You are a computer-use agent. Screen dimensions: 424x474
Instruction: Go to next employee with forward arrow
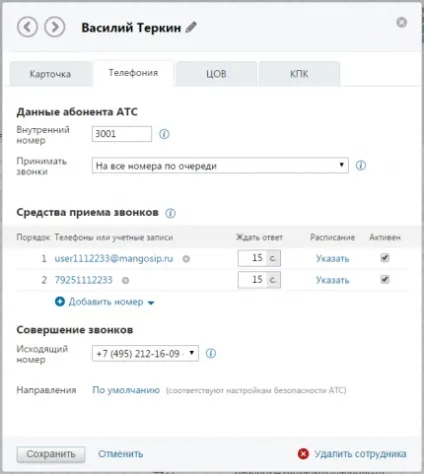point(55,27)
